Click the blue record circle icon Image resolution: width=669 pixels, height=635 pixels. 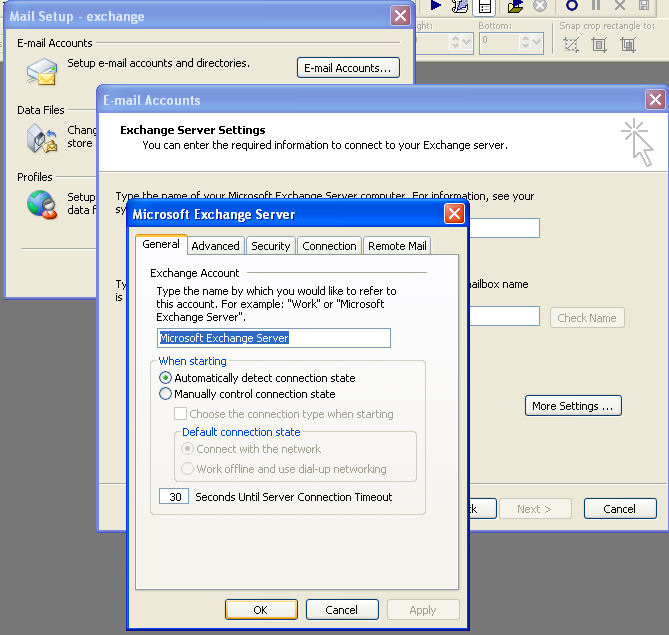pos(572,6)
